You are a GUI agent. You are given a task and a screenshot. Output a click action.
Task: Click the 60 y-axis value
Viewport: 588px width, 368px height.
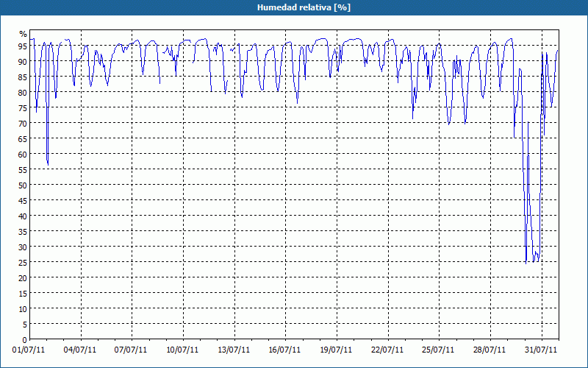(x=23, y=155)
